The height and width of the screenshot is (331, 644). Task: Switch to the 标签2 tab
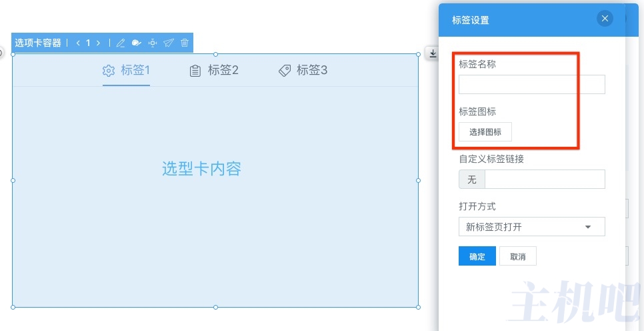coord(214,70)
